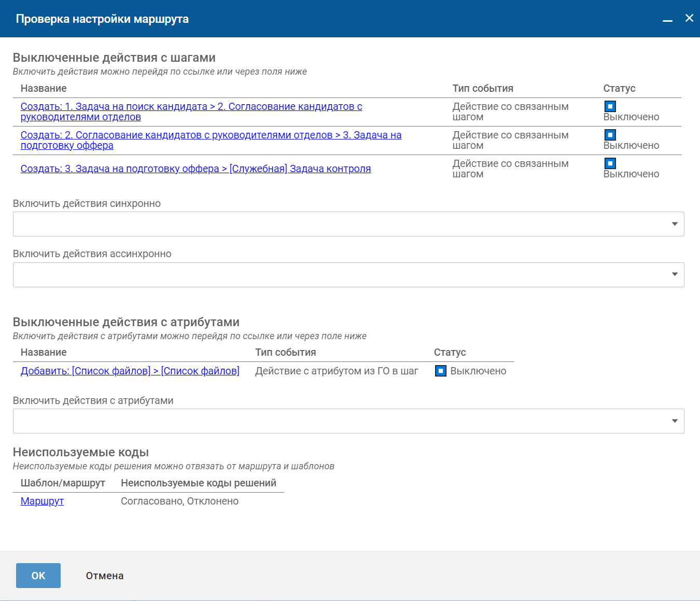Open link for step 2 to offer task action
Image resolution: width=700 pixels, height=601 pixels.
pos(211,135)
